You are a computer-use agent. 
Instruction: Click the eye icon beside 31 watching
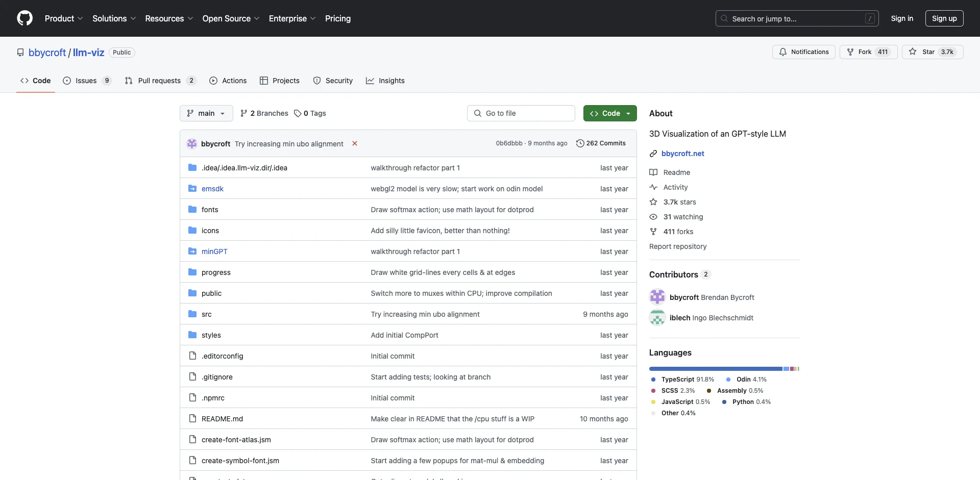pyautogui.click(x=653, y=217)
